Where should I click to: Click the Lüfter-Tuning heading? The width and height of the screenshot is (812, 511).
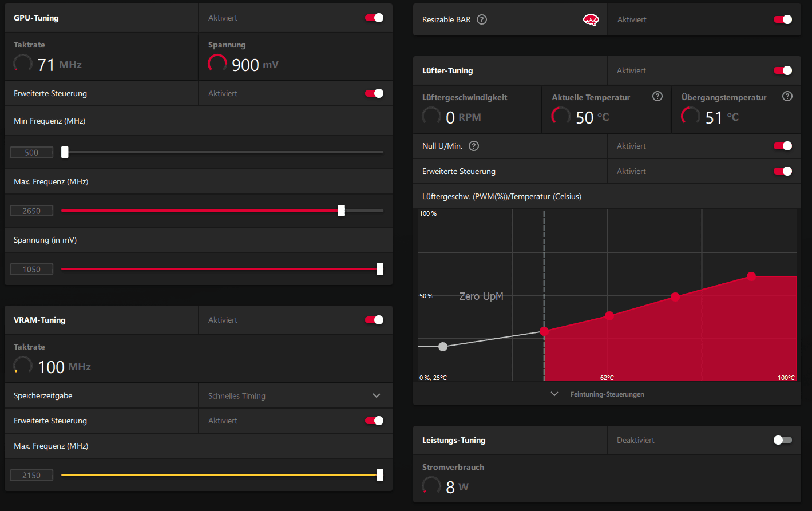(447, 70)
